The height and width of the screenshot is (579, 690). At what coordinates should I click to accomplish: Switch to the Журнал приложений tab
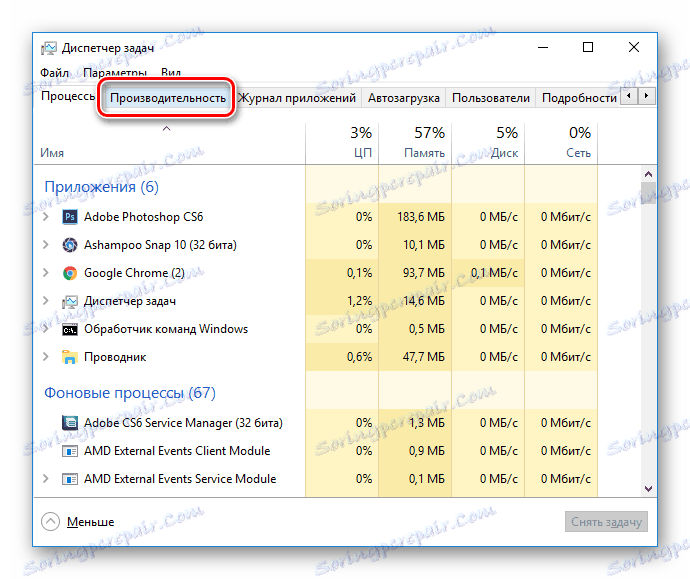click(297, 98)
